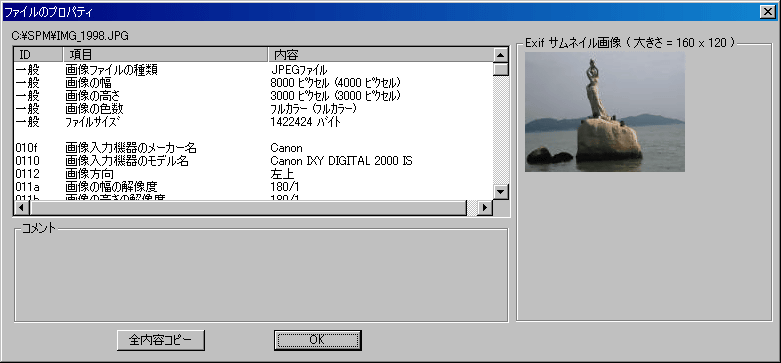
Task: Select the 画像の幅 row
Action: click(x=254, y=83)
